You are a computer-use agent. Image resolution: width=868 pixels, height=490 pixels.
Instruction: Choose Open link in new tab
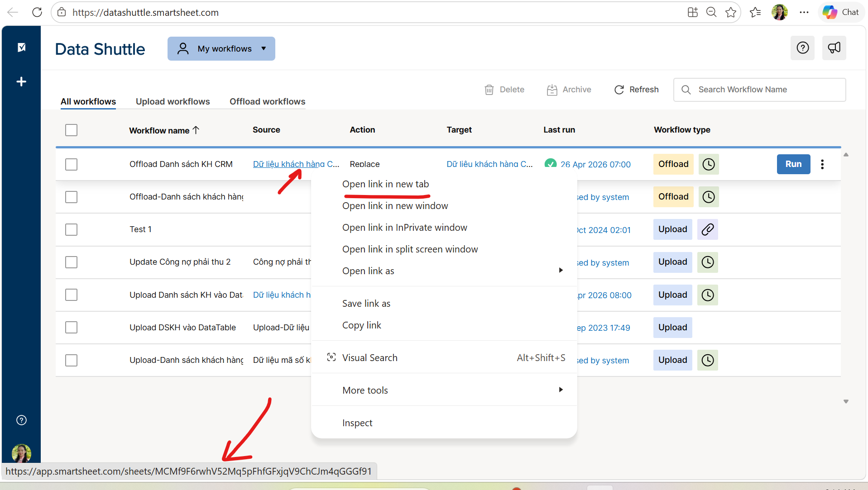tap(385, 184)
